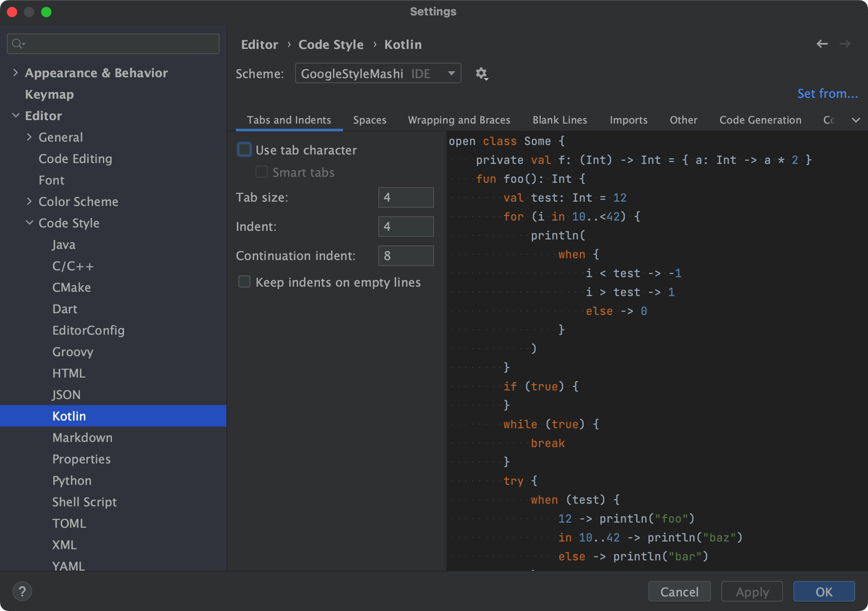This screenshot has height=611, width=868.
Task: Click the Continuation indent field
Action: (406, 256)
